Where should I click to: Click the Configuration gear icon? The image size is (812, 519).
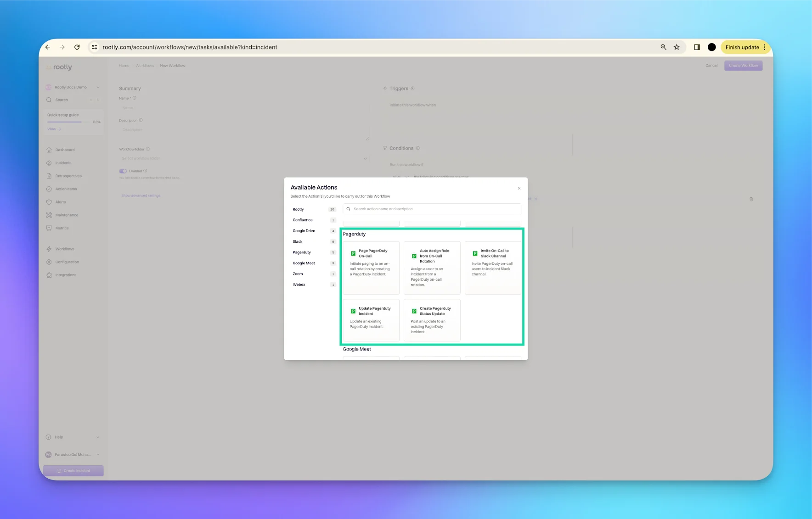pyautogui.click(x=49, y=262)
